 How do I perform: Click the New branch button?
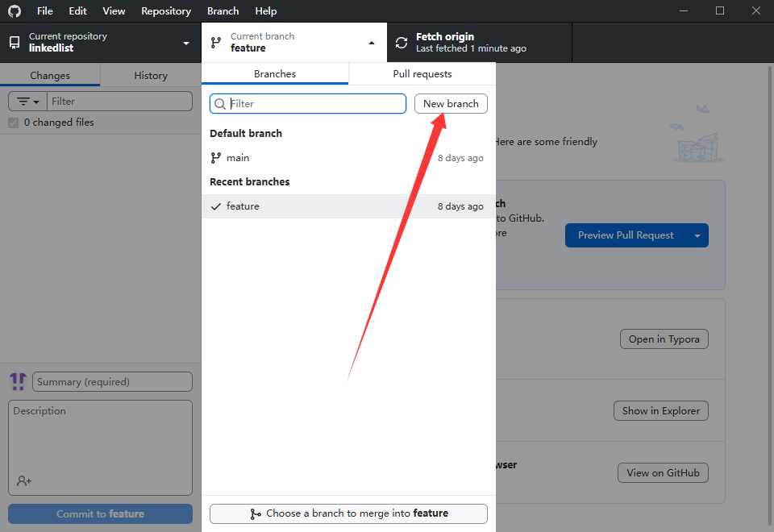[x=451, y=104]
